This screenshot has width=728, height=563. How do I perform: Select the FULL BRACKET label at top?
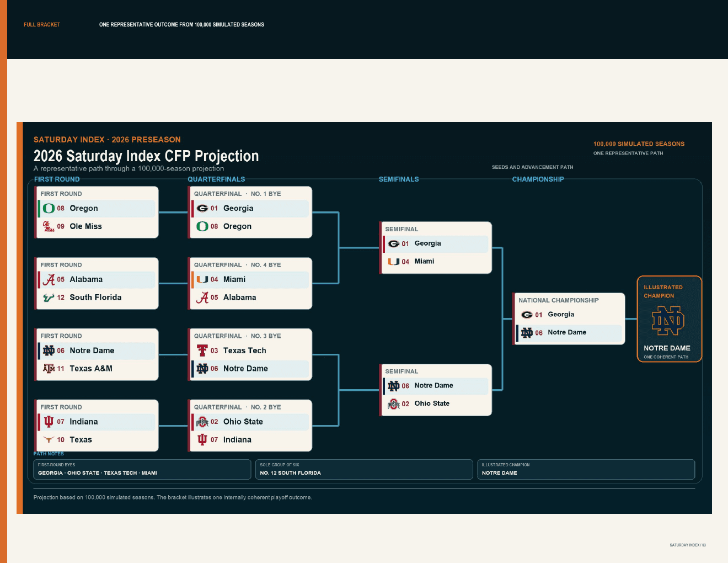(42, 25)
